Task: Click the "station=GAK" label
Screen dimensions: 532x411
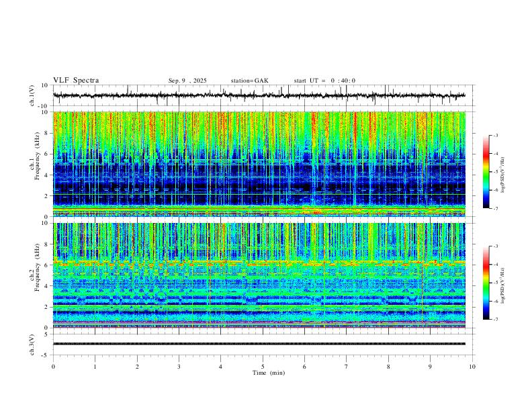Action: click(249, 81)
